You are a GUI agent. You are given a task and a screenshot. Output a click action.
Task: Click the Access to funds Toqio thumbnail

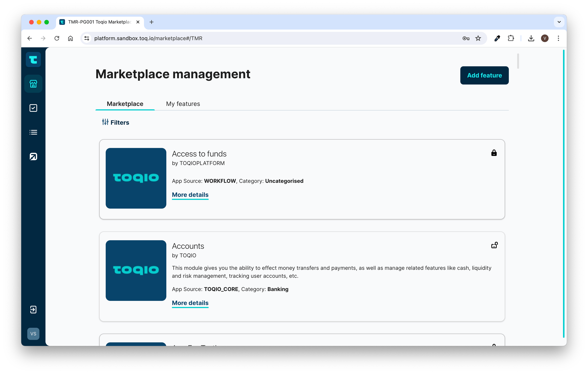point(136,178)
